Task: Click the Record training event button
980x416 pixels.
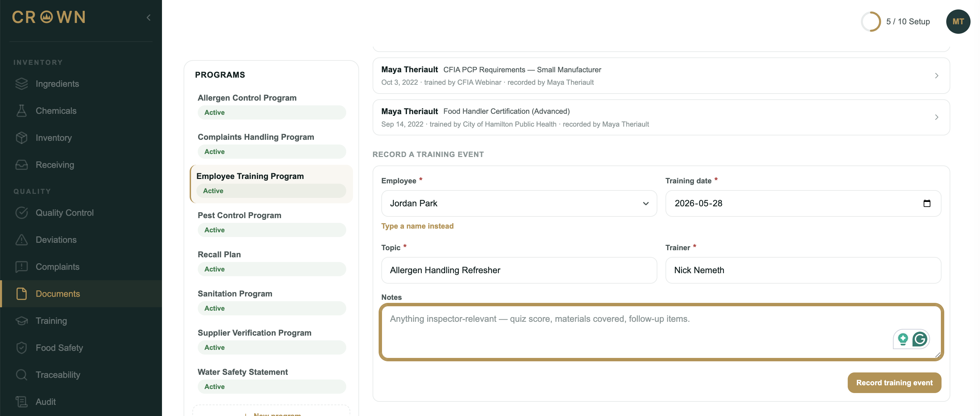Action: coord(894,383)
